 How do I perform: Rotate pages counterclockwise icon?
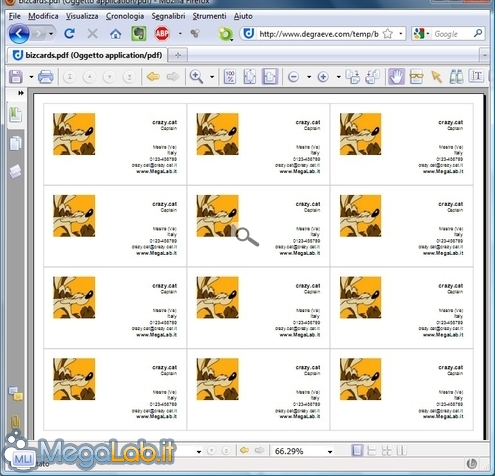373,77
